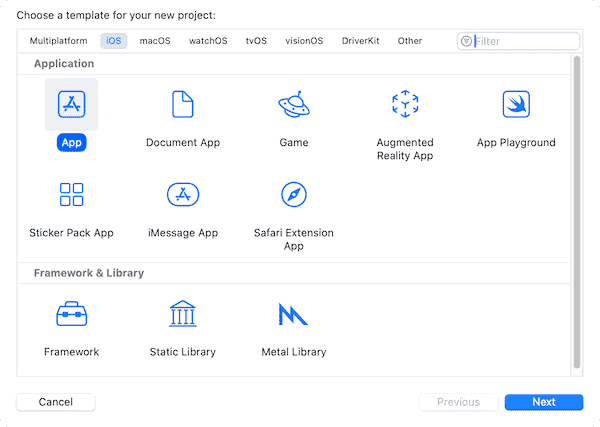600x427 pixels.
Task: Pick the Metal Library icon
Action: 293,314
